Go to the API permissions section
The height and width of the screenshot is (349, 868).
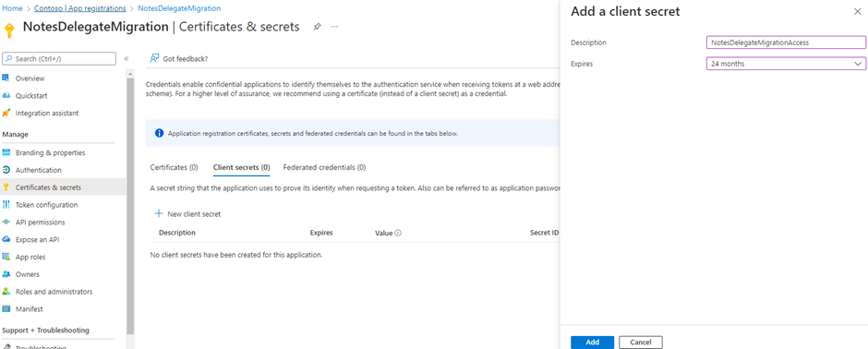click(40, 223)
